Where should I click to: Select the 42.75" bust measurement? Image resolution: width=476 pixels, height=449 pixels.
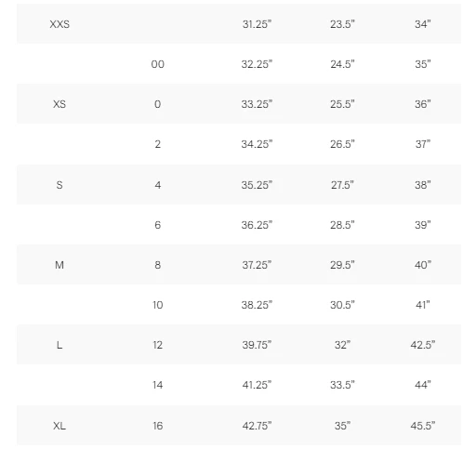257,426
